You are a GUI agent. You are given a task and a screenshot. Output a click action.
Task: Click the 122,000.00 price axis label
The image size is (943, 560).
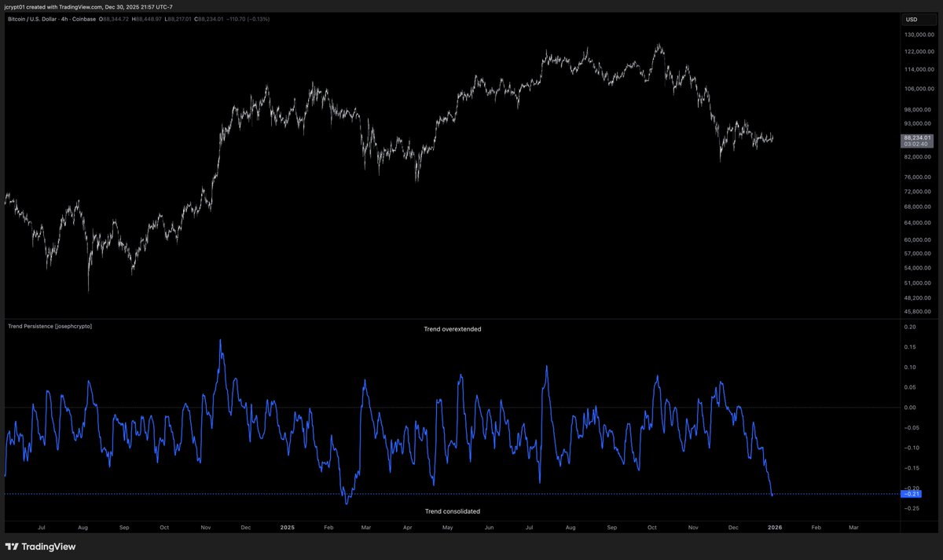pyautogui.click(x=918, y=52)
